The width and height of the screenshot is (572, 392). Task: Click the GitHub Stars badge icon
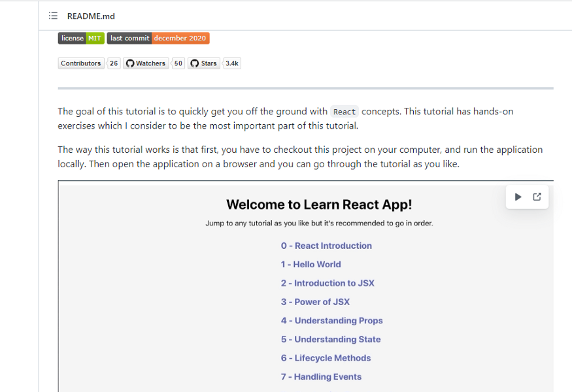click(194, 63)
